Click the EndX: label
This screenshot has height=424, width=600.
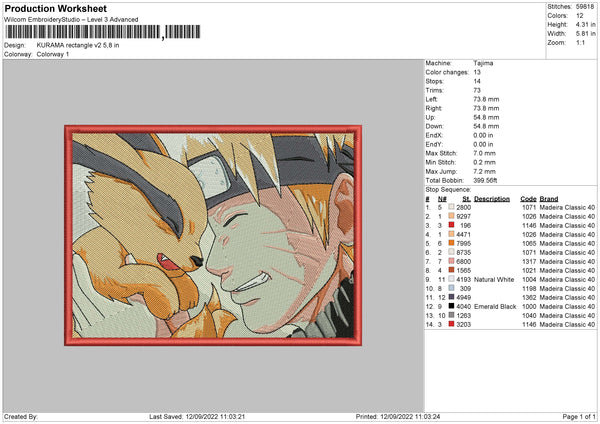click(434, 135)
